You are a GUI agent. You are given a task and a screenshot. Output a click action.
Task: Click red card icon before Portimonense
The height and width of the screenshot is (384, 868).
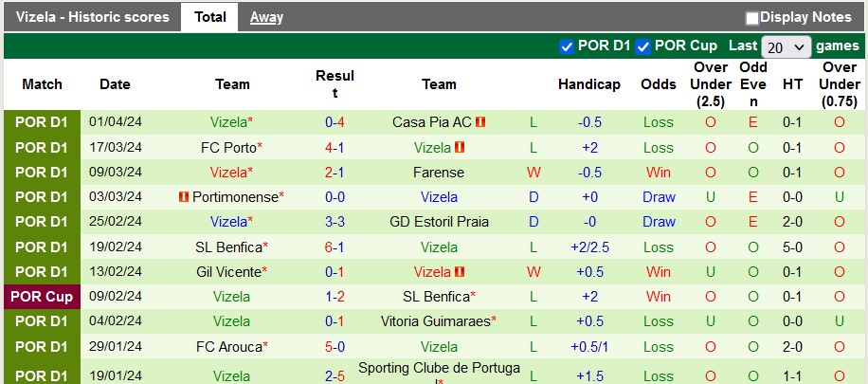coord(184,197)
